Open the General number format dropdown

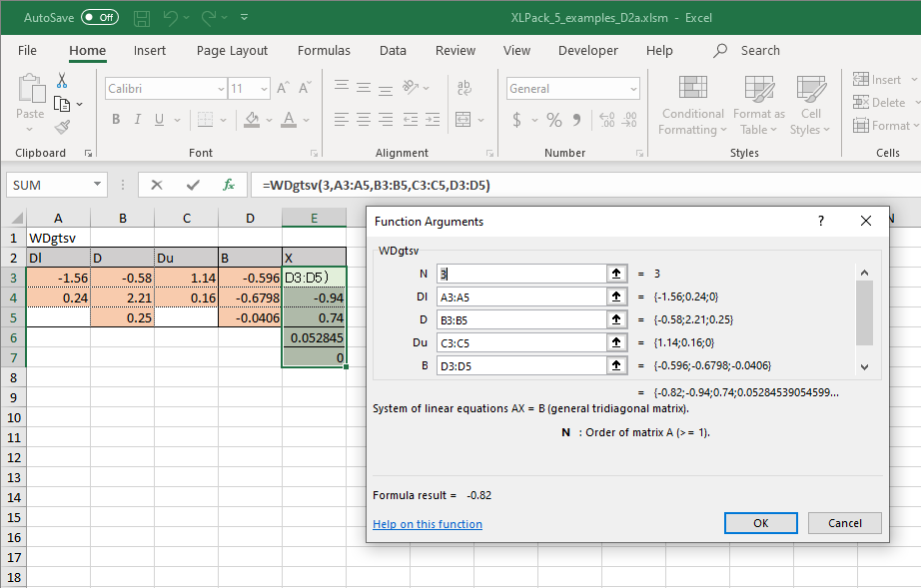[633, 89]
